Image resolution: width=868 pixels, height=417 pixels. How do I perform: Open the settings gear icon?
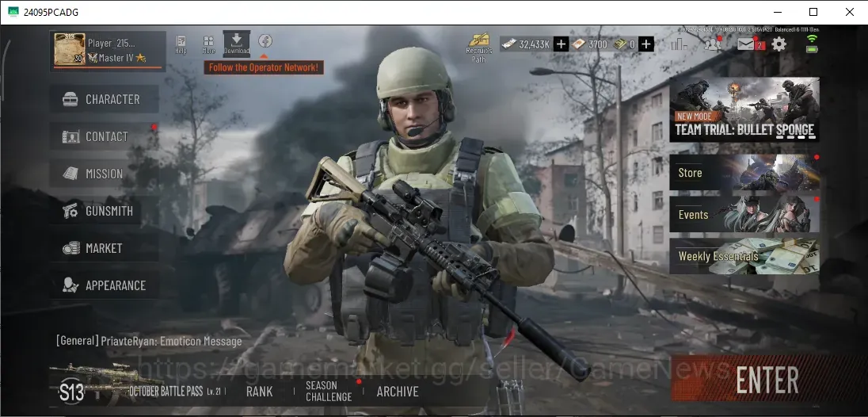[779, 44]
